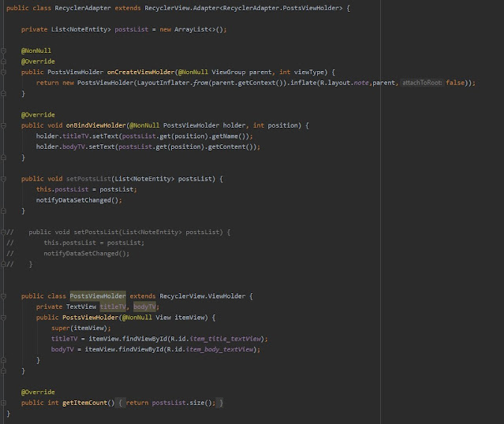Click the attachToRoot parameter hint

pyautogui.click(x=422, y=83)
